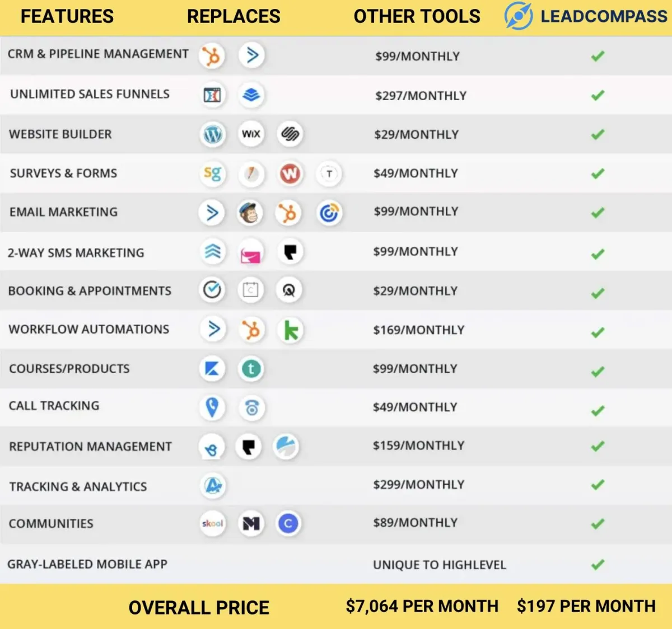The width and height of the screenshot is (672, 629).
Task: Click the $297/Monthly price text
Action: pos(421,96)
